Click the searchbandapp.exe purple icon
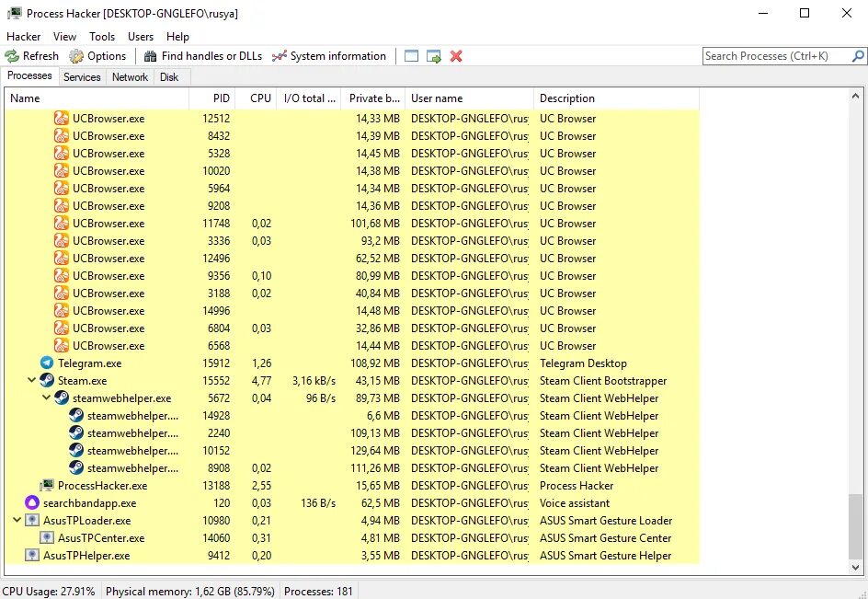Screen dimensions: 868x599 [32, 502]
